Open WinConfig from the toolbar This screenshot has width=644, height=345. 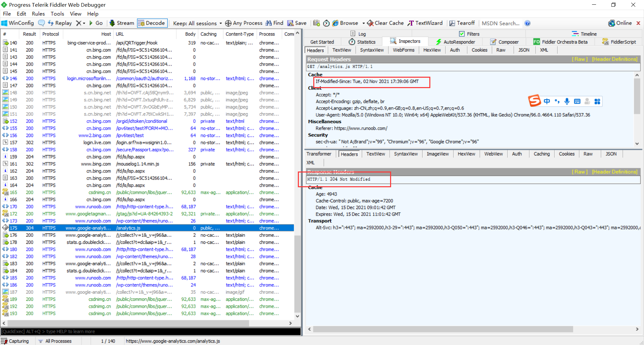coord(17,23)
